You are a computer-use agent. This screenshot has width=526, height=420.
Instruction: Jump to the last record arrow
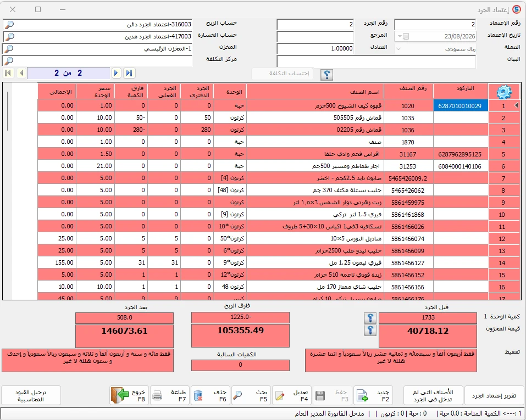click(x=129, y=72)
